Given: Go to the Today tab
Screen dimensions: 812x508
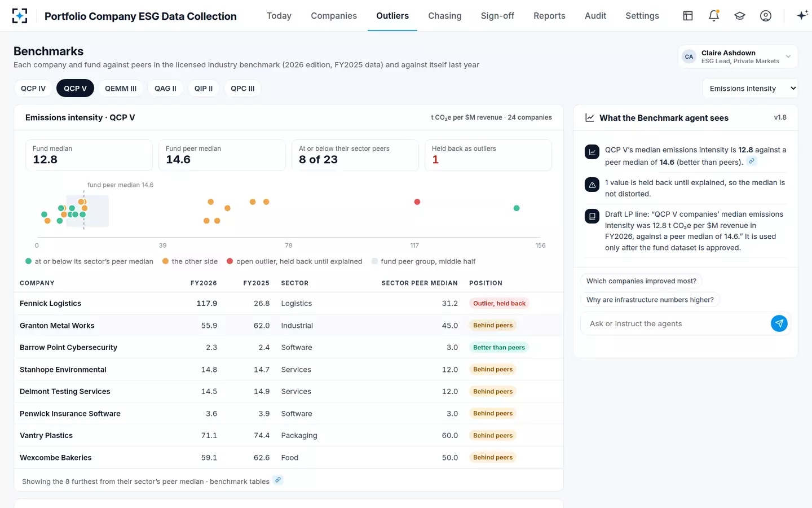Looking at the screenshot, I should click(279, 16).
